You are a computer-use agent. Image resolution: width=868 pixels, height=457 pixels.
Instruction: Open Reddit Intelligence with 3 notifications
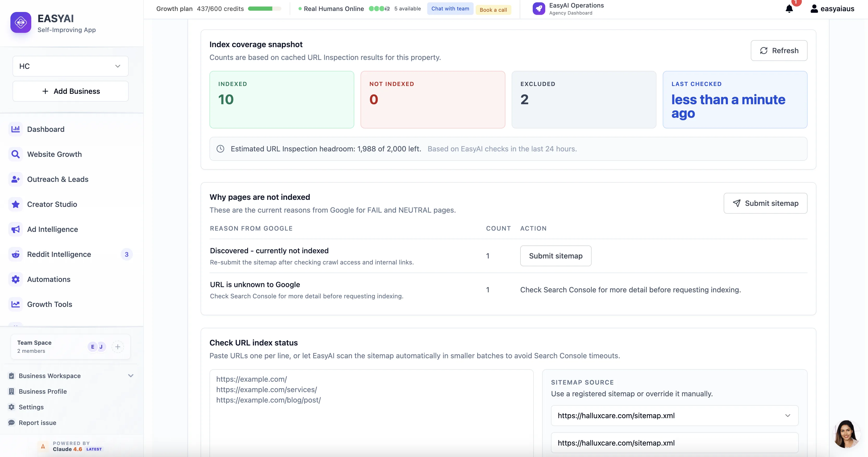pos(59,254)
